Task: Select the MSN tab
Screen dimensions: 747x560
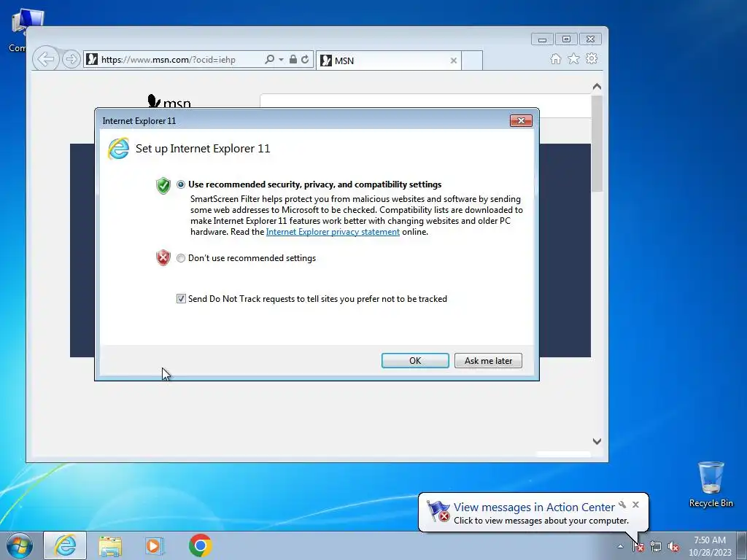Action: [x=388, y=61]
